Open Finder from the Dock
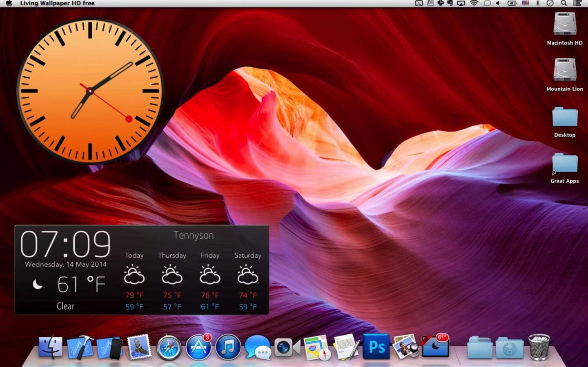The image size is (588, 367). tap(50, 347)
